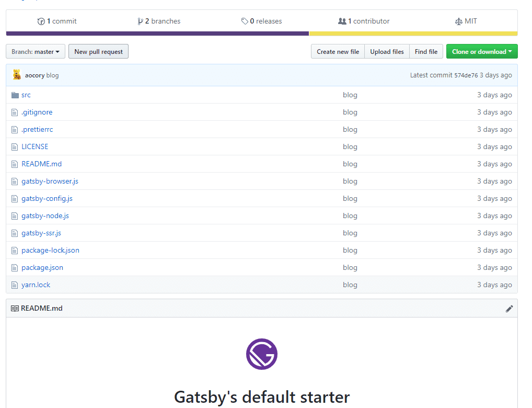The image size is (532, 408).
Task: Click the book icon in README header
Action: (15, 309)
